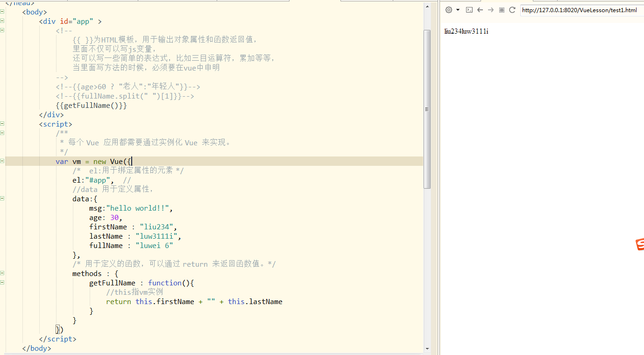Click the commented '{{age>60 ?' expression line
Screen dimensions: 644x355
(128, 87)
